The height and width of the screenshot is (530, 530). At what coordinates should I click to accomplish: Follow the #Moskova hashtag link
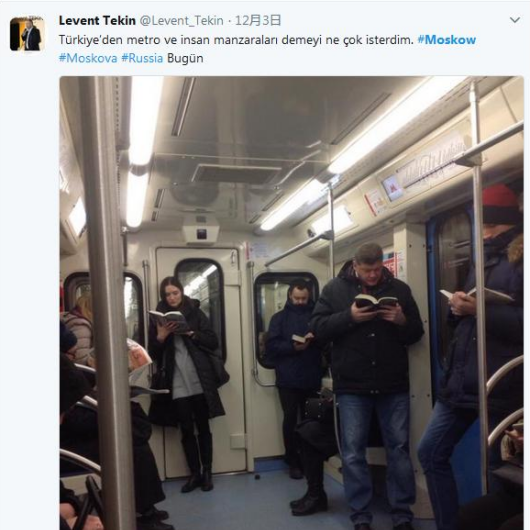pos(88,58)
